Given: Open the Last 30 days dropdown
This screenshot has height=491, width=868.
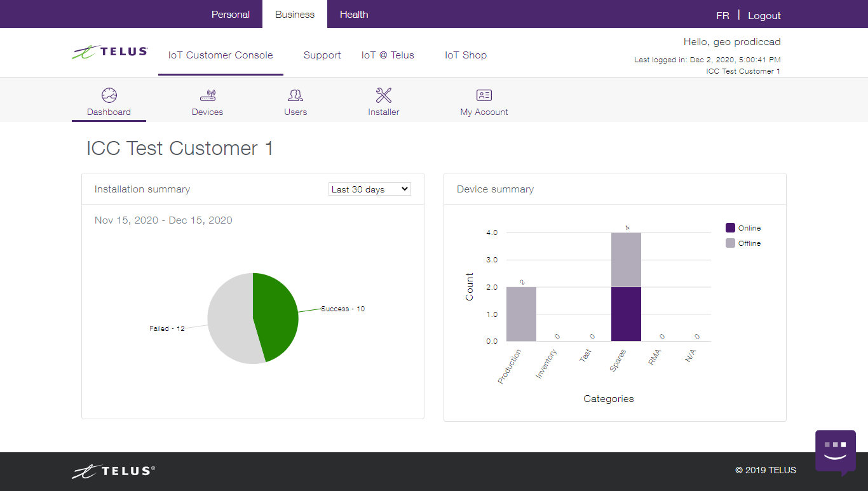Looking at the screenshot, I should tap(370, 189).
